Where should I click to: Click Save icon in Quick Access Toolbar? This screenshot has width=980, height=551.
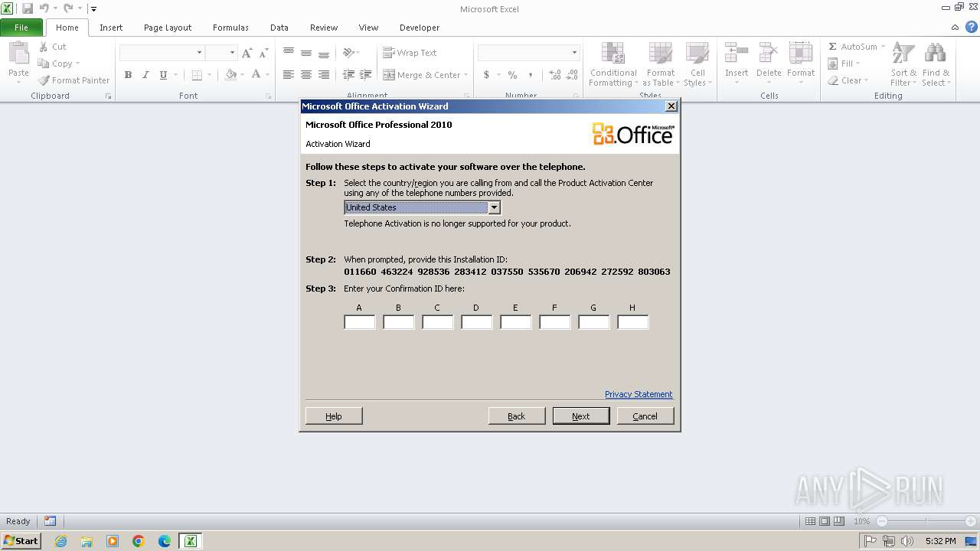tap(28, 8)
